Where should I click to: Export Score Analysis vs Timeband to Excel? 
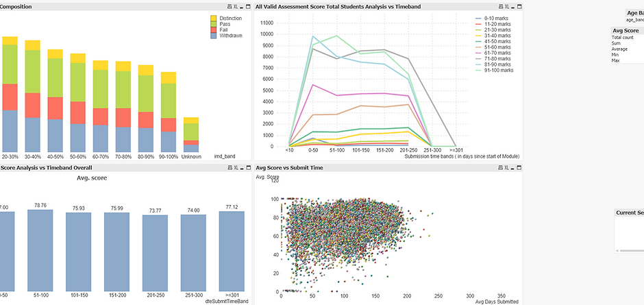(236, 167)
